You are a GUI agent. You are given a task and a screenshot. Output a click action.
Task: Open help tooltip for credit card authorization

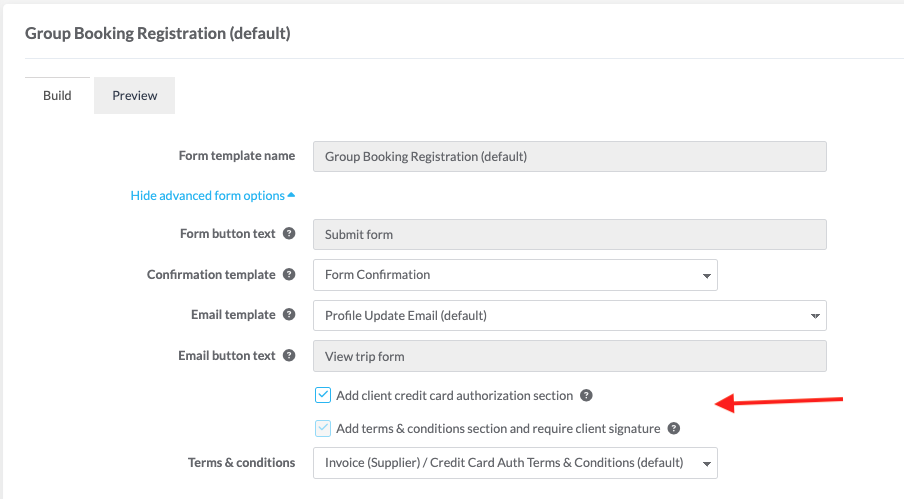[587, 395]
